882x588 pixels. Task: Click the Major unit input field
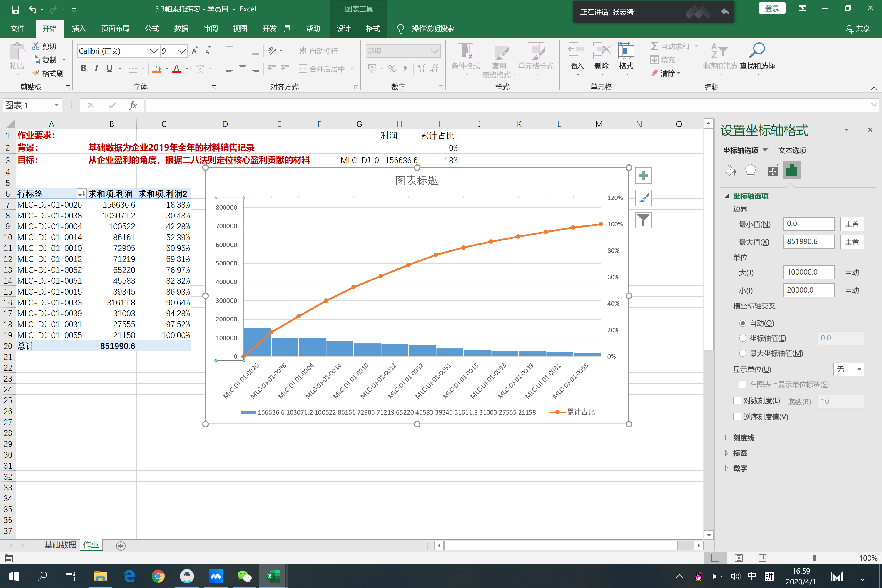pos(809,272)
